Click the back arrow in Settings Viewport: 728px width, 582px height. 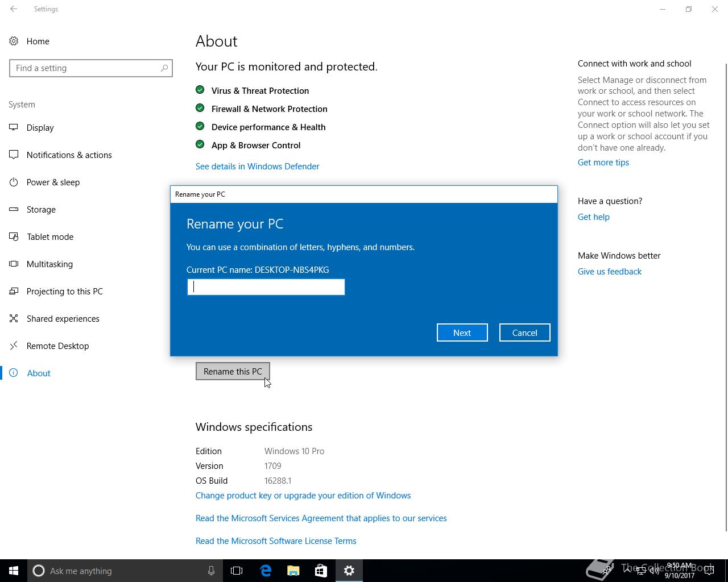click(14, 9)
